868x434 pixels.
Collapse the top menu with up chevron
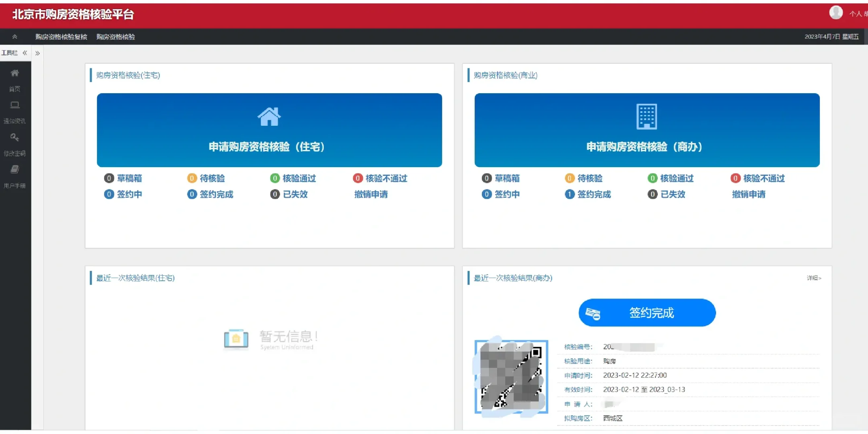click(x=14, y=37)
